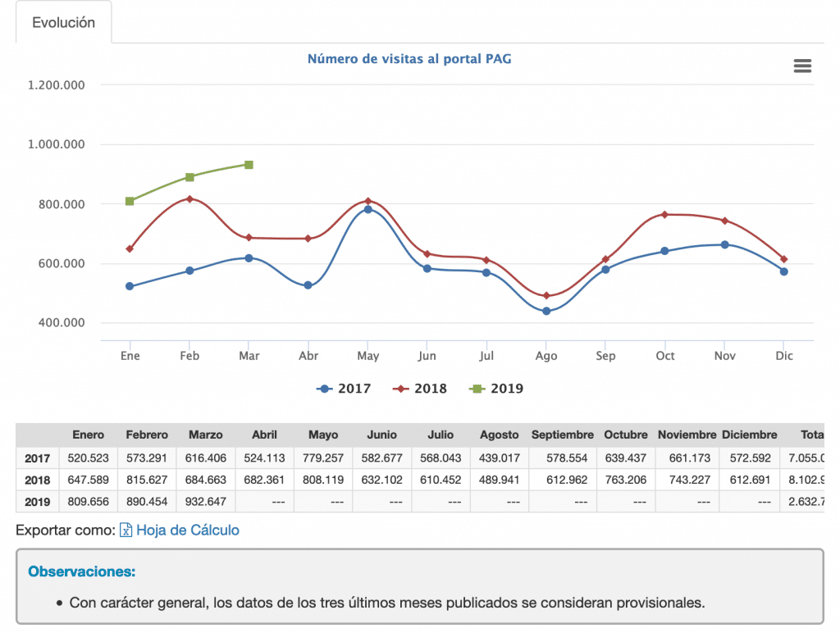The width and height of the screenshot is (840, 633).
Task: Open the Hoja de Cálculo export link
Action: [x=186, y=531]
